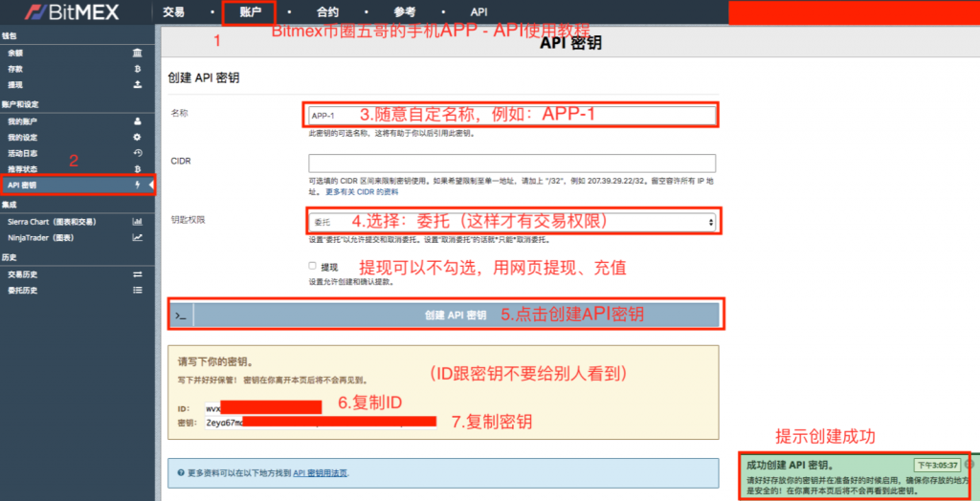Image resolution: width=980 pixels, height=501 pixels.
Task: Click the 下午3:05:37 timestamp in the notification
Action: 936,466
